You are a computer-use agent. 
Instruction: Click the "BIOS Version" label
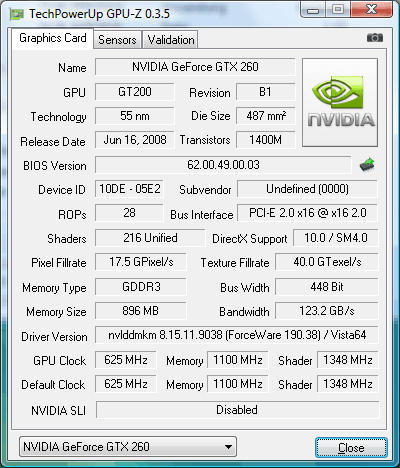pos(55,166)
